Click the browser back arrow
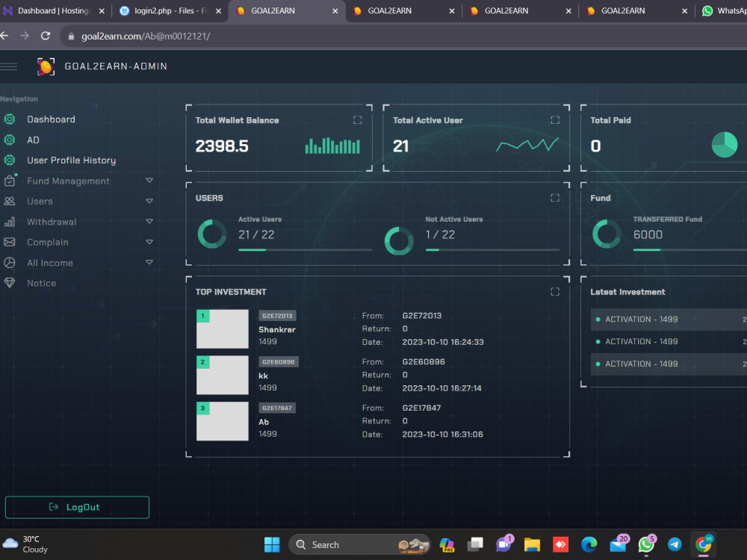Image resolution: width=747 pixels, height=560 pixels. (x=4, y=36)
